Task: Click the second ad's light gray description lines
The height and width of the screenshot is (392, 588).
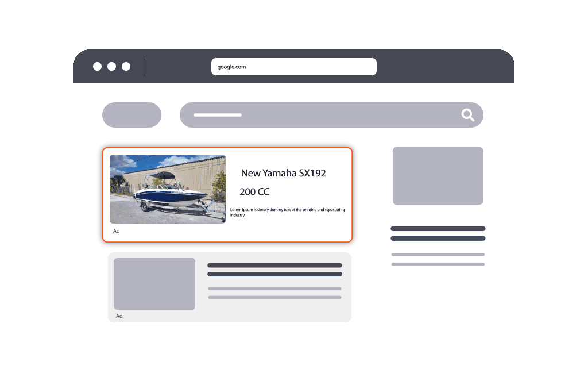Action: [274, 293]
